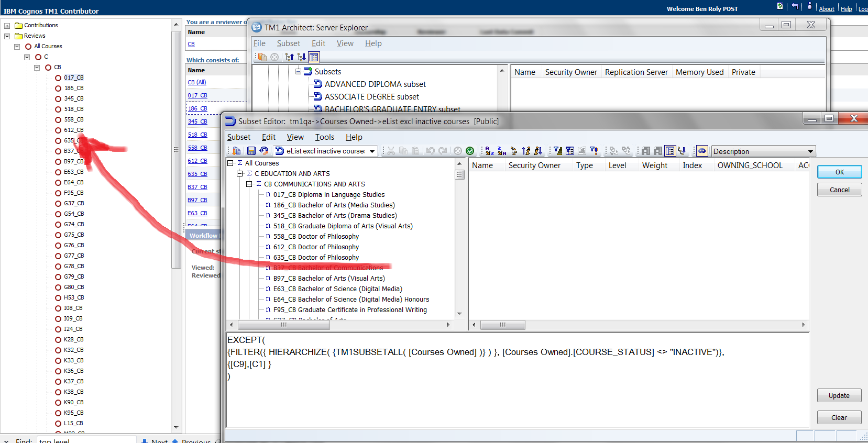Open the Subset menu in Subset Editor
Viewport: 868px width, 443px height.
point(239,137)
